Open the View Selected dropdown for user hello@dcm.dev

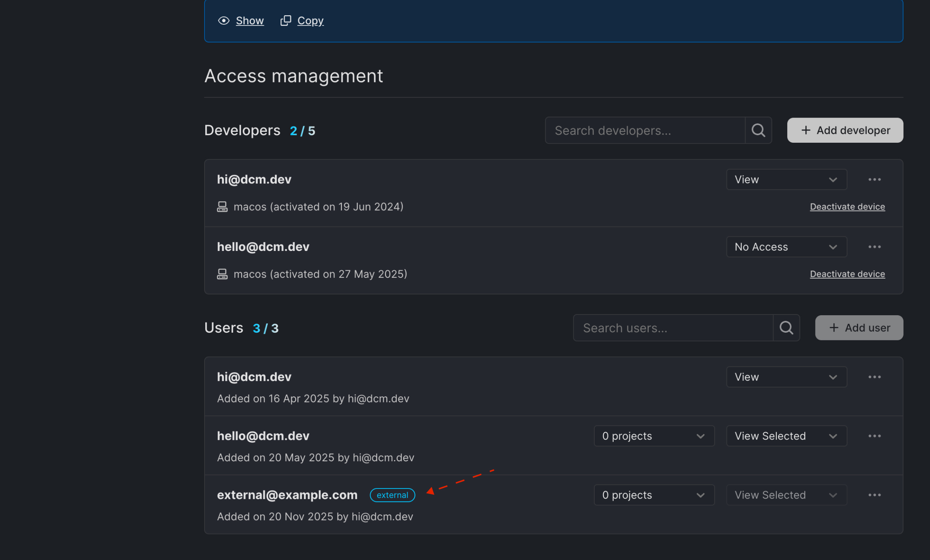pyautogui.click(x=786, y=436)
